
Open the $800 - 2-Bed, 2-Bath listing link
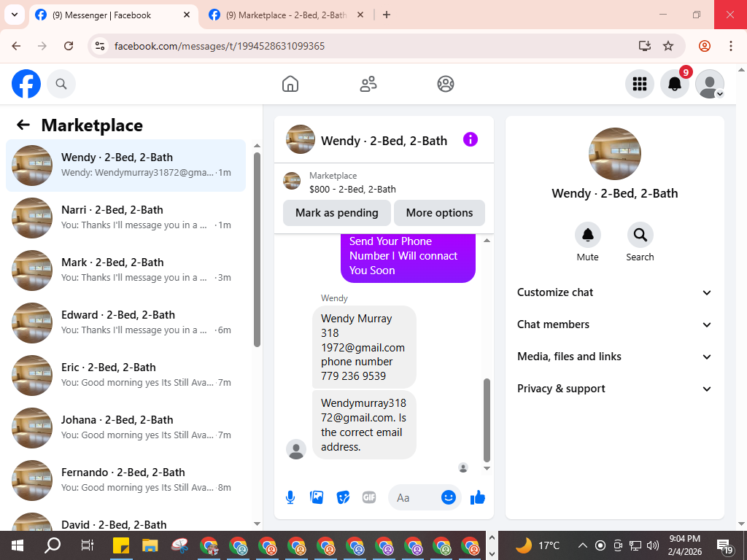(x=352, y=189)
